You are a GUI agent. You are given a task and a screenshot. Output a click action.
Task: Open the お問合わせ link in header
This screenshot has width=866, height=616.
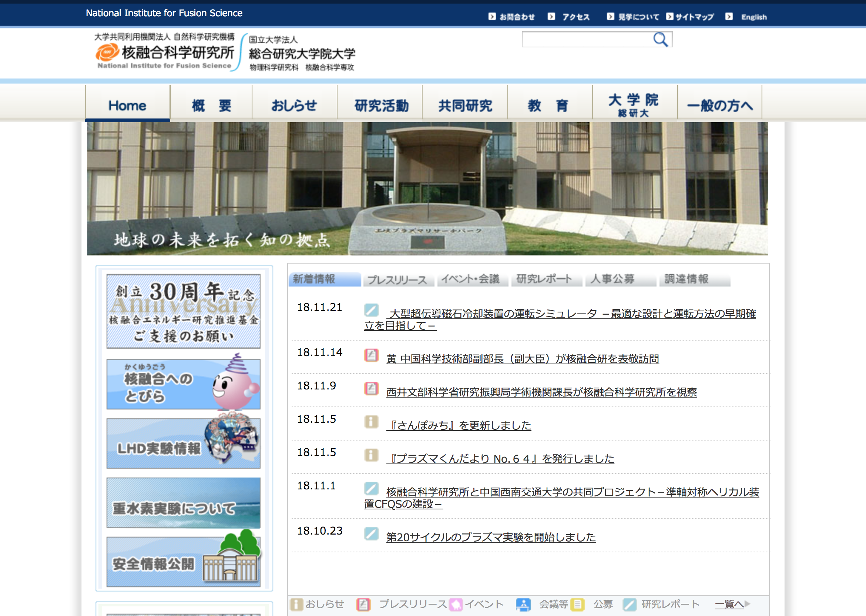pos(517,17)
